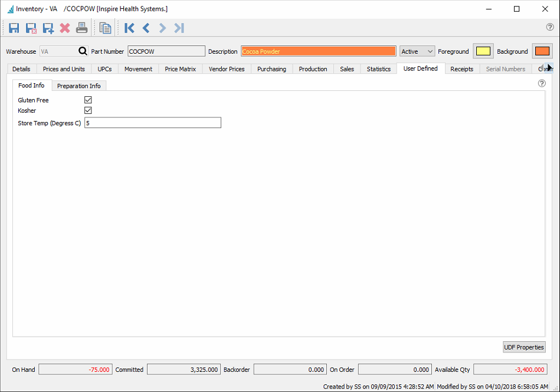
Task: Toggle the Kosher checkbox
Action: click(88, 110)
